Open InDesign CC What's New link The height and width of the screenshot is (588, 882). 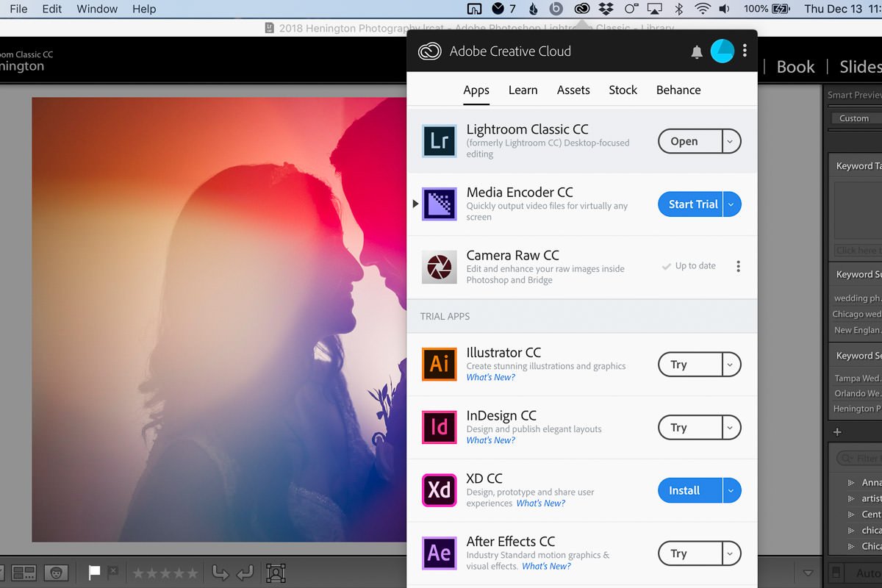491,440
